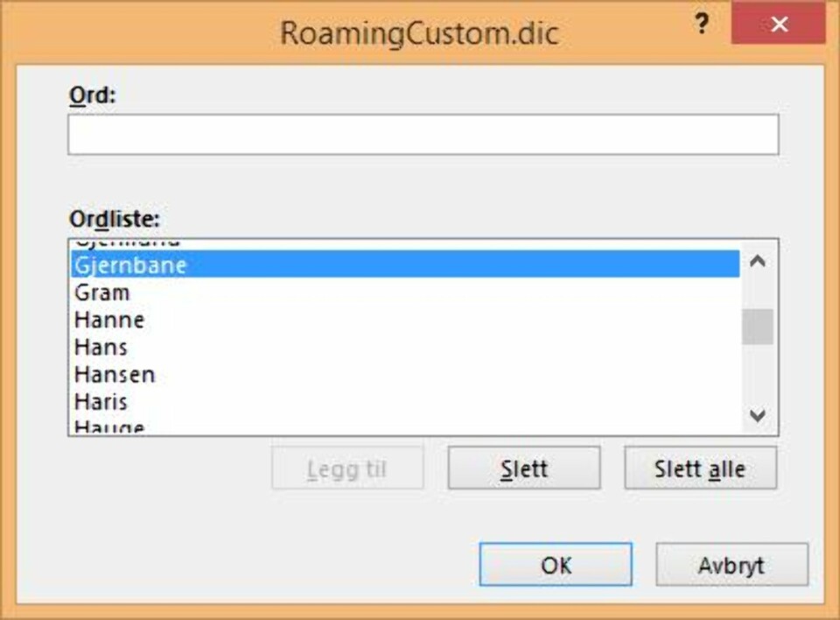Screen dimensions: 840x620
Task: Choose Hanne from the Ordliste
Action: point(109,320)
